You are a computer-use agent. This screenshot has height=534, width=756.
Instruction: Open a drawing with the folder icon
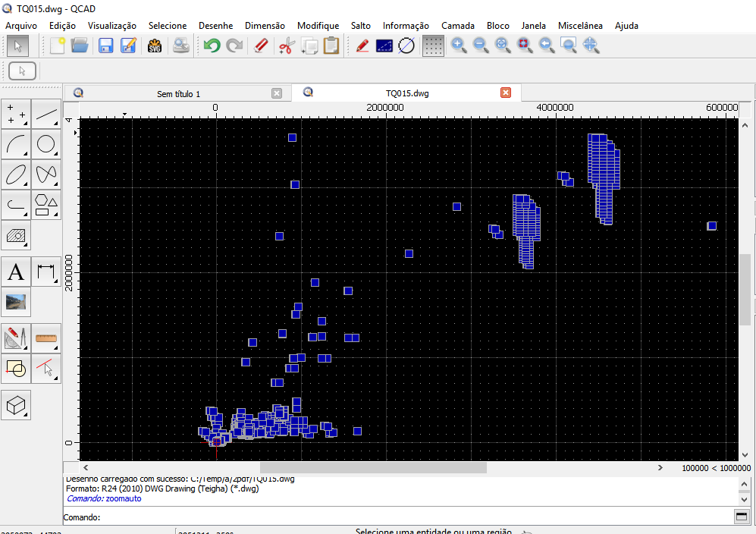pos(80,46)
